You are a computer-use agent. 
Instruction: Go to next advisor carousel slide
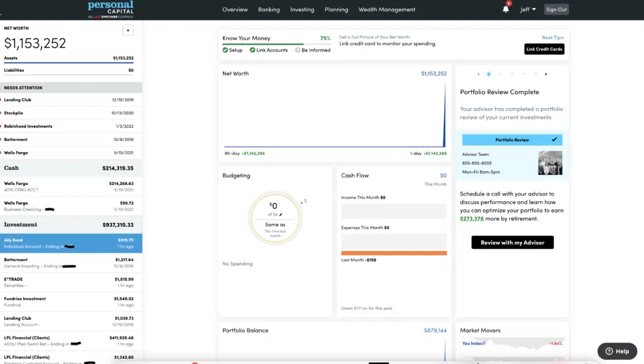coord(546,74)
